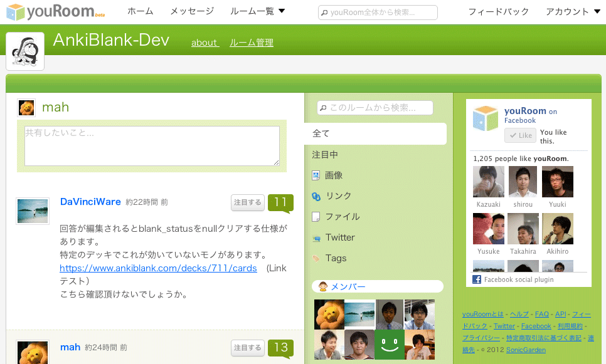This screenshot has height=364, width=606.
Task: Click the youRoom beta logo
Action: coord(55,12)
